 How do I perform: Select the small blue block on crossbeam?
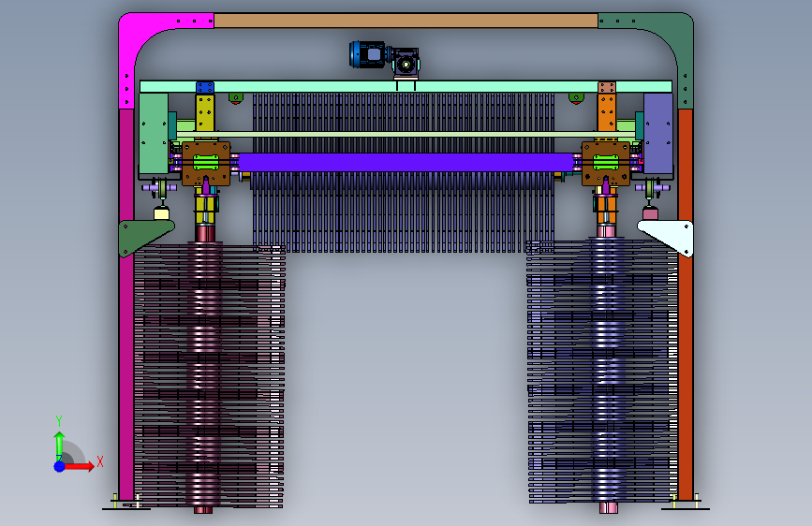205,87
